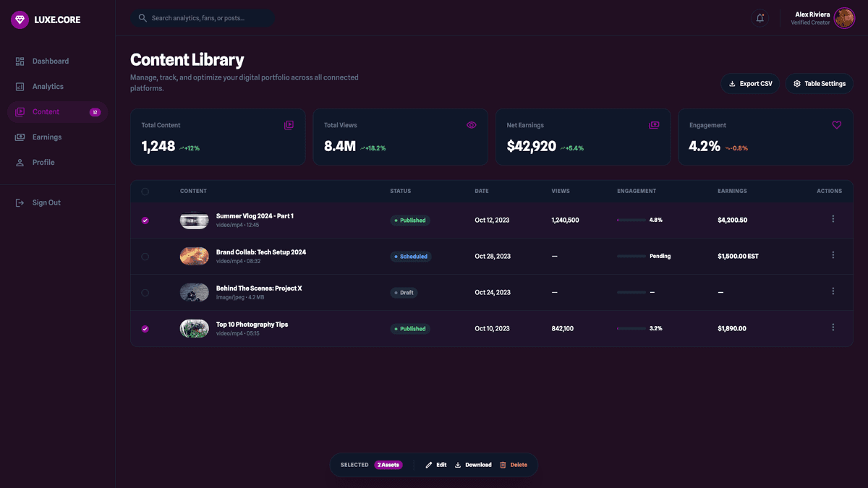Viewport: 868px width, 488px height.
Task: Open the Analytics section via its chart icon
Action: 20,86
